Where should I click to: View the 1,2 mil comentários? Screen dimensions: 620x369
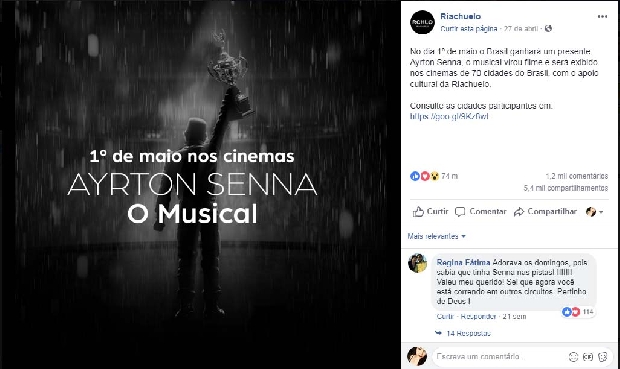(x=577, y=176)
